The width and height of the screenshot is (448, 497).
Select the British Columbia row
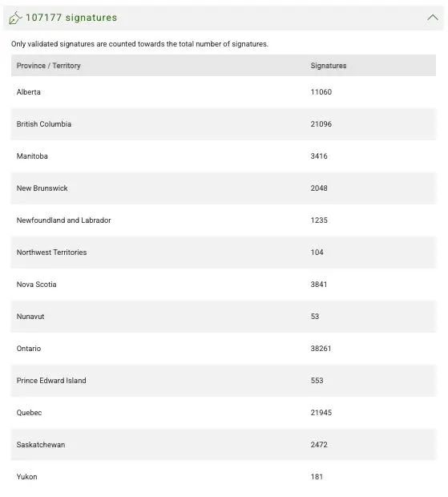click(224, 124)
